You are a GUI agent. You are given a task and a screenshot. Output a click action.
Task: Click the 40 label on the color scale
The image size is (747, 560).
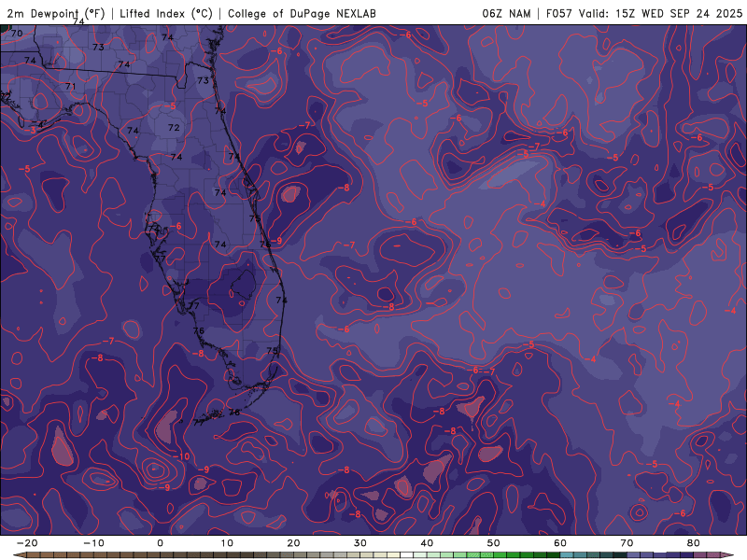click(427, 543)
